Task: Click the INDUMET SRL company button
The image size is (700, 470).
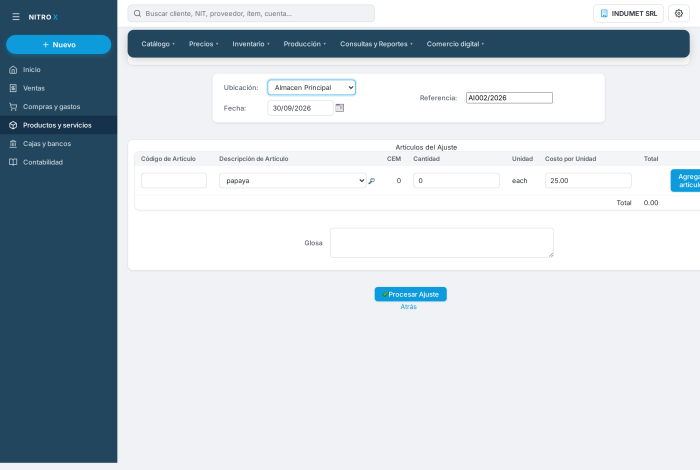Action: point(628,13)
